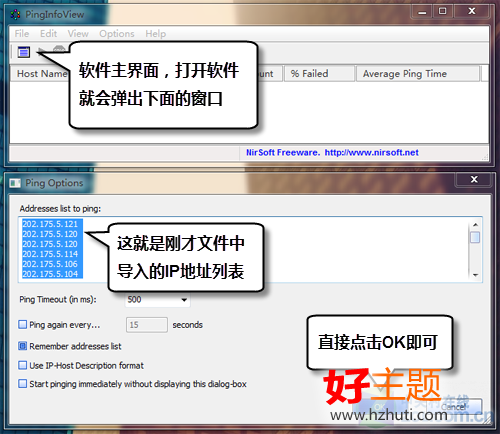Click address 202.175.5.106 in list
This screenshot has width=500, height=434.
50,264
